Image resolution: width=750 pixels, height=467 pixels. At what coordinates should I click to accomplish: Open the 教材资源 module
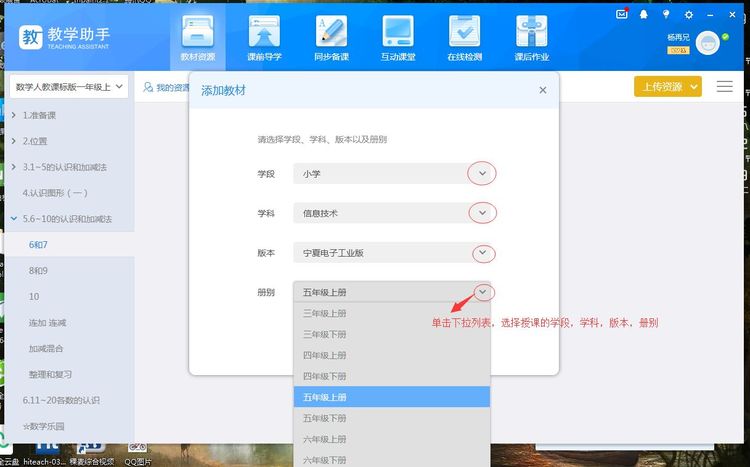tap(196, 37)
